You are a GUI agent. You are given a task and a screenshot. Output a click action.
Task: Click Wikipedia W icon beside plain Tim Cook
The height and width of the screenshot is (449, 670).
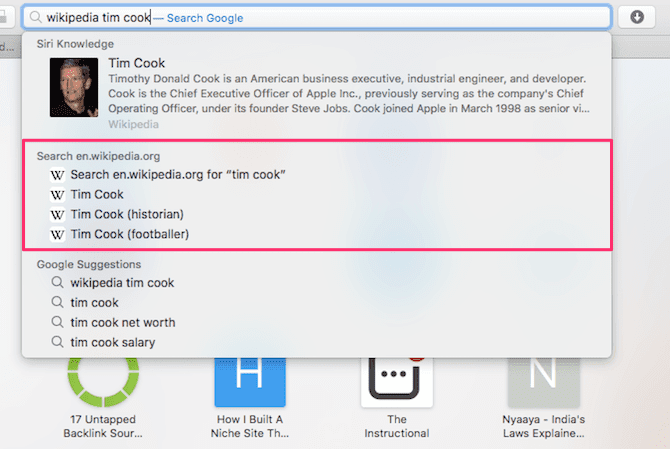[57, 195]
